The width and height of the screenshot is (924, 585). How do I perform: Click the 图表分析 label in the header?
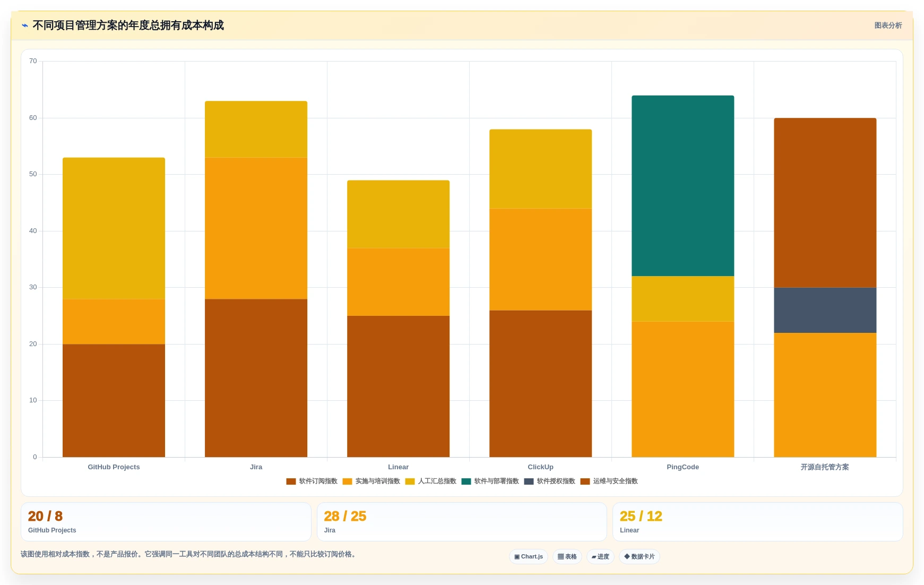888,25
